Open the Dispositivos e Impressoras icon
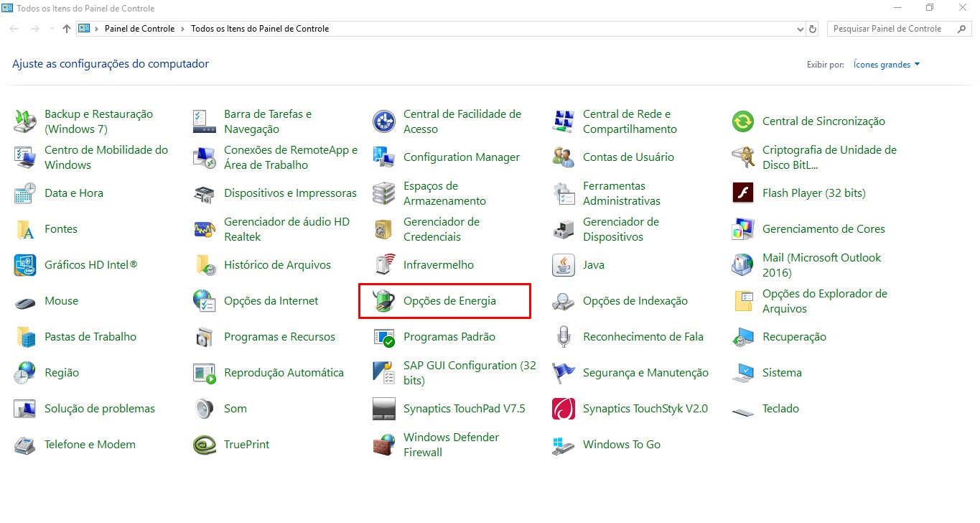 click(205, 193)
